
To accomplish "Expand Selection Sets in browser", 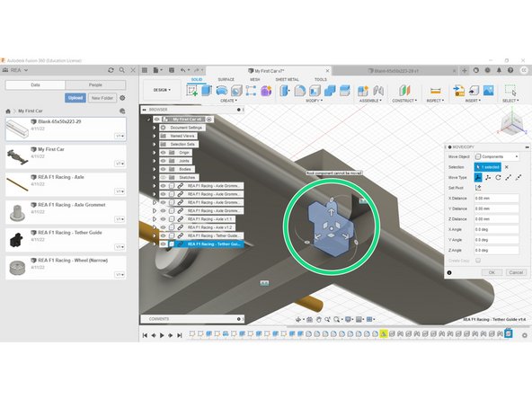I will (155, 144).
